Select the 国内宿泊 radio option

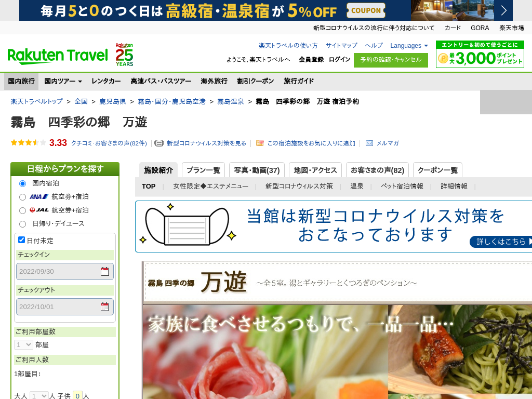click(22, 183)
